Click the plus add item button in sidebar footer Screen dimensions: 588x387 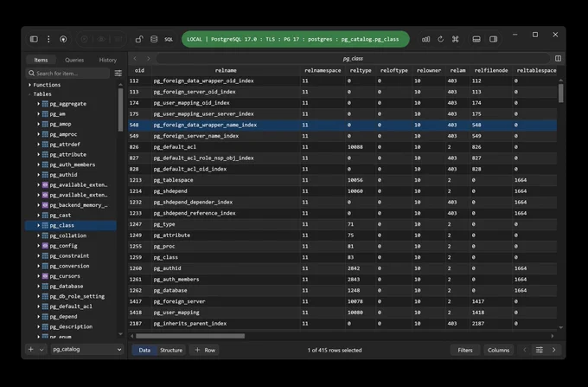pos(31,350)
